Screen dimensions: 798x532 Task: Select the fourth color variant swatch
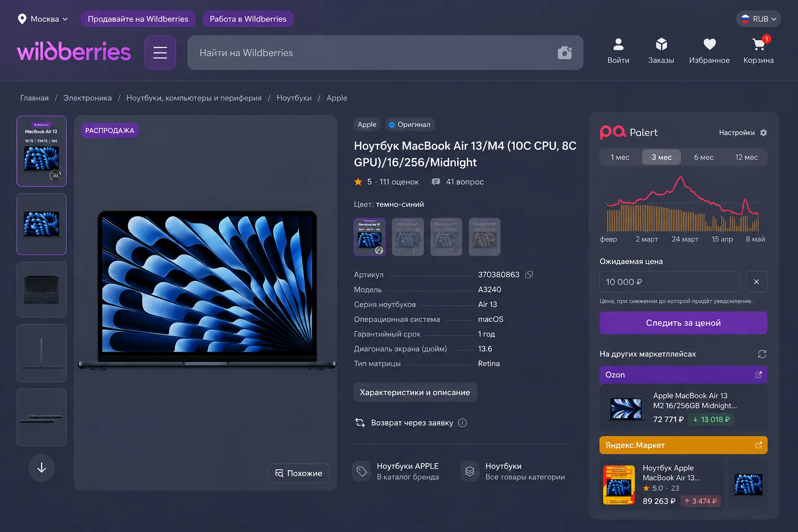(485, 237)
